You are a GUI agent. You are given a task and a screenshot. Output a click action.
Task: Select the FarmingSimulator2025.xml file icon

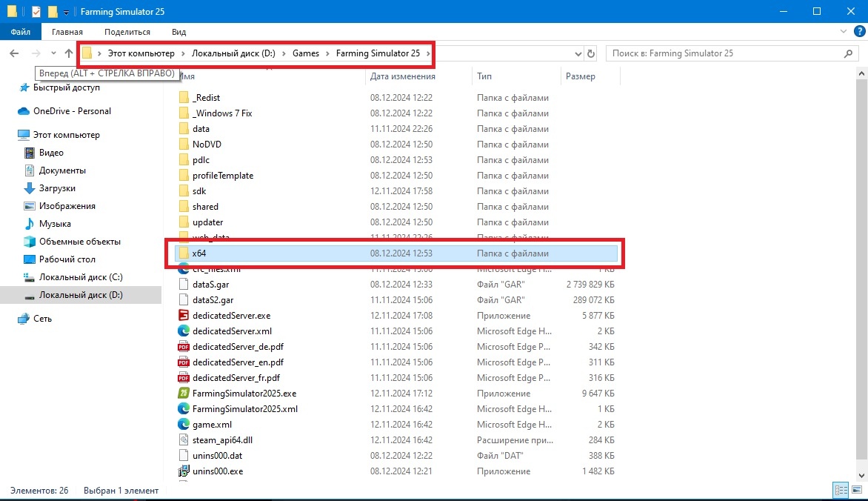click(184, 408)
